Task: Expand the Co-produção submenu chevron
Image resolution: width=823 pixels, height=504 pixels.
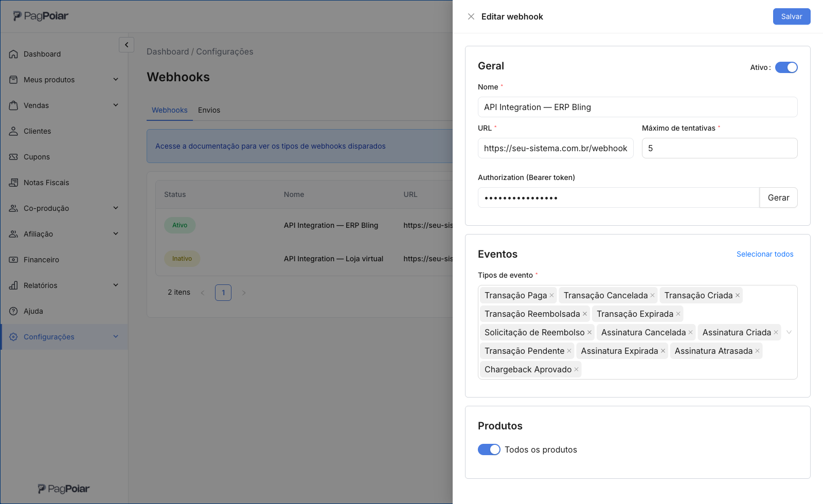Action: pos(116,208)
